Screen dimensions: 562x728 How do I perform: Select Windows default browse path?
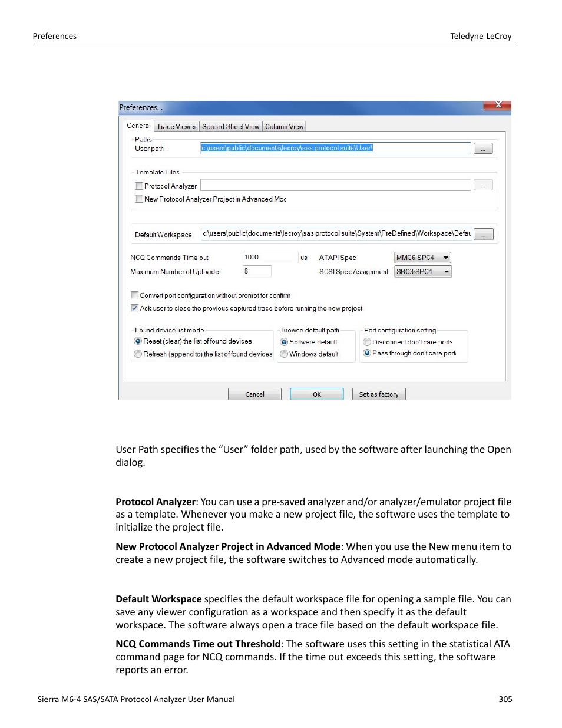point(284,354)
